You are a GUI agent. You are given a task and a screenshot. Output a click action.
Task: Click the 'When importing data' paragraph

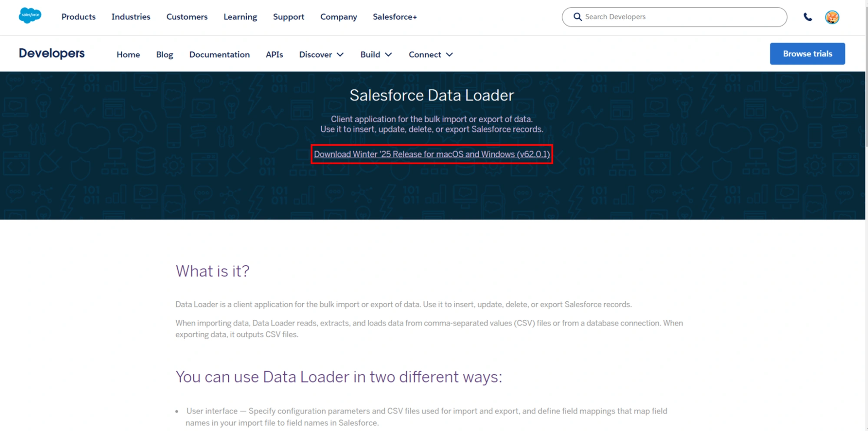coord(429,329)
